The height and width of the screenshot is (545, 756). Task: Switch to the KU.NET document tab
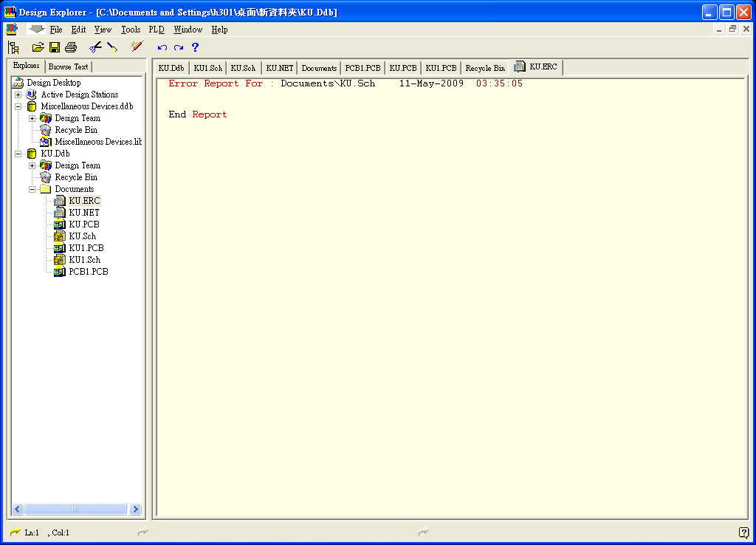279,68
